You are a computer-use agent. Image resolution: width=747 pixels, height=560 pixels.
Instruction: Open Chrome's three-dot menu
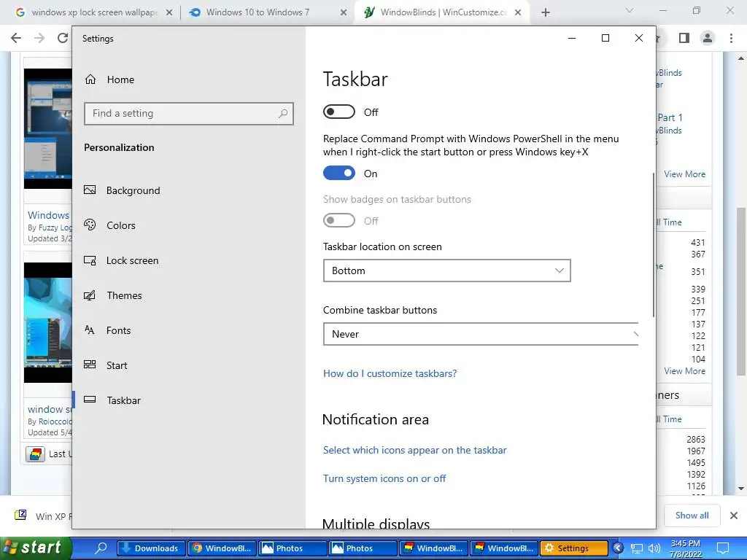pos(731,38)
